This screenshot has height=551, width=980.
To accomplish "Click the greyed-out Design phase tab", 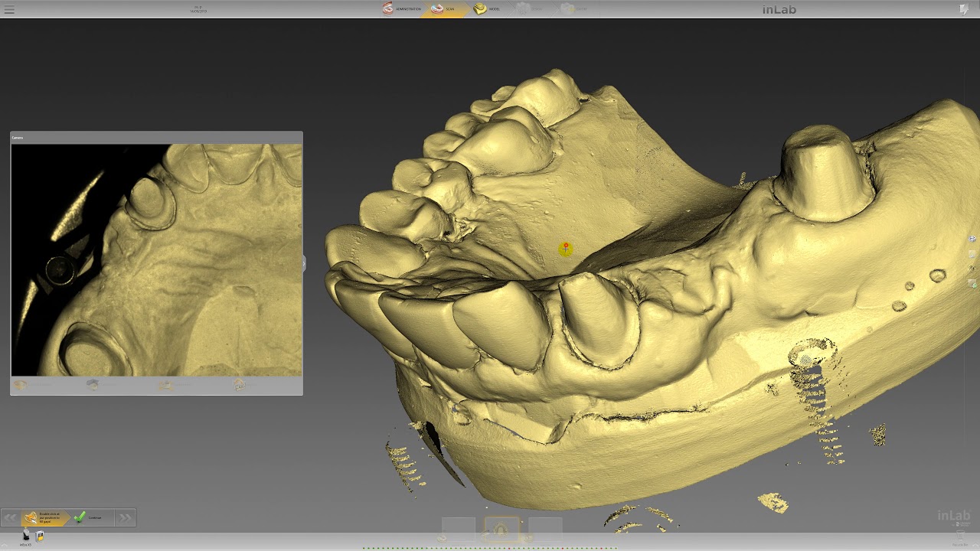I will [530, 8].
